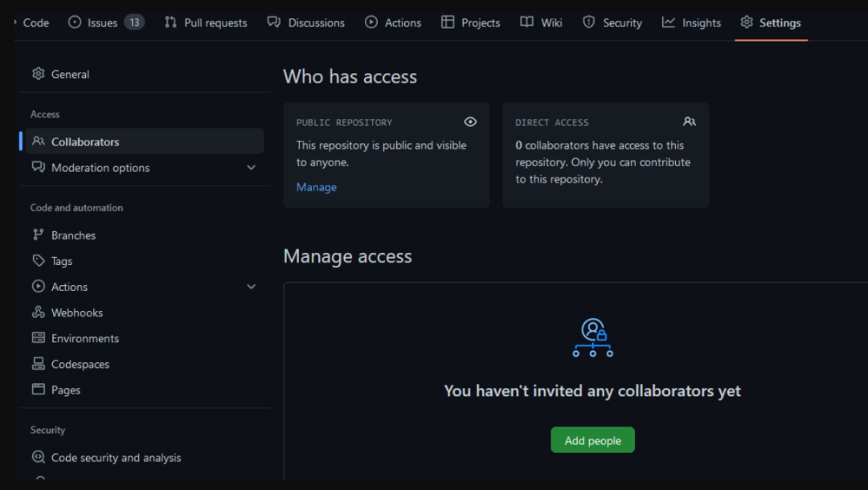Click the Code security and analysis icon
868x490 pixels.
pyautogui.click(x=39, y=457)
